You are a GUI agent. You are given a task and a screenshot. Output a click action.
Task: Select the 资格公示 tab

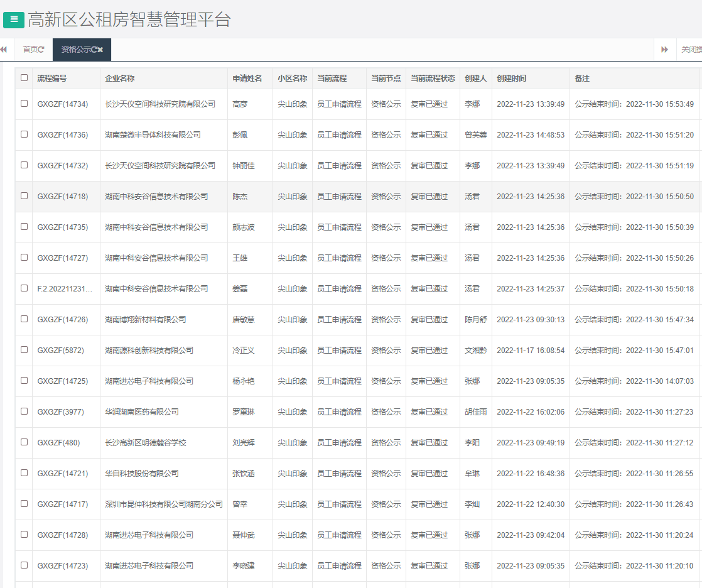coord(75,50)
